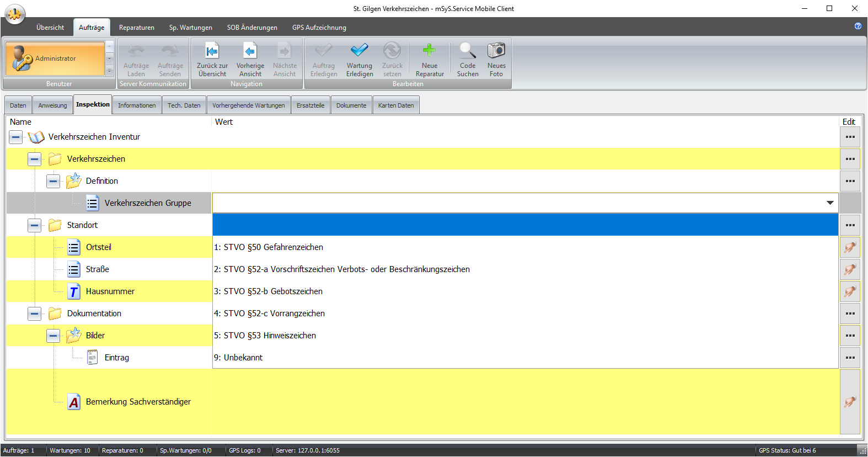Collapse the Verkehrszeichen Inventur root node

pos(16,137)
